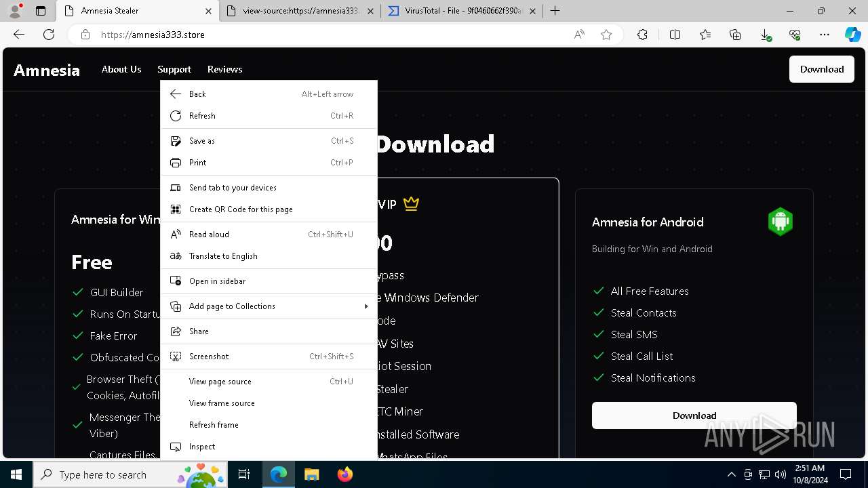Open the Favorites list icon

[705, 35]
